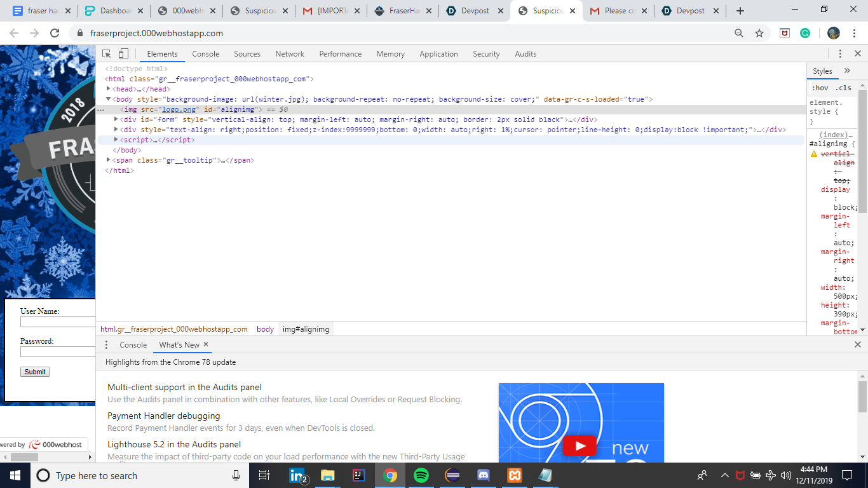This screenshot has height=488, width=868.
Task: Open IntelliJ IDEA from the taskbar
Action: coord(358,475)
